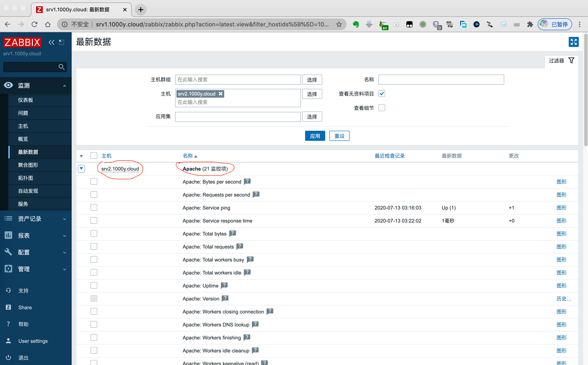This screenshot has width=588, height=365.
Task: Tick the checkbox for Apache: Service response time
Action: click(94, 220)
